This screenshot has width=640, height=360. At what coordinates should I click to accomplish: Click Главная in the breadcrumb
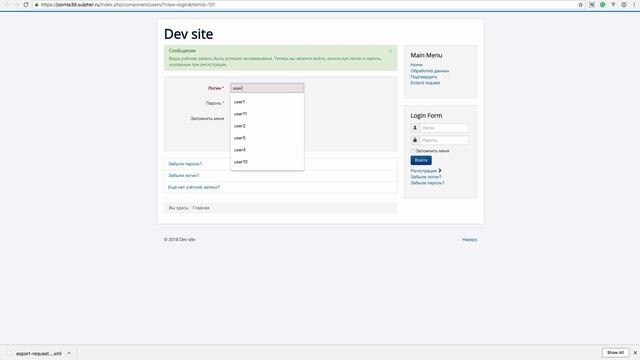[x=201, y=208]
